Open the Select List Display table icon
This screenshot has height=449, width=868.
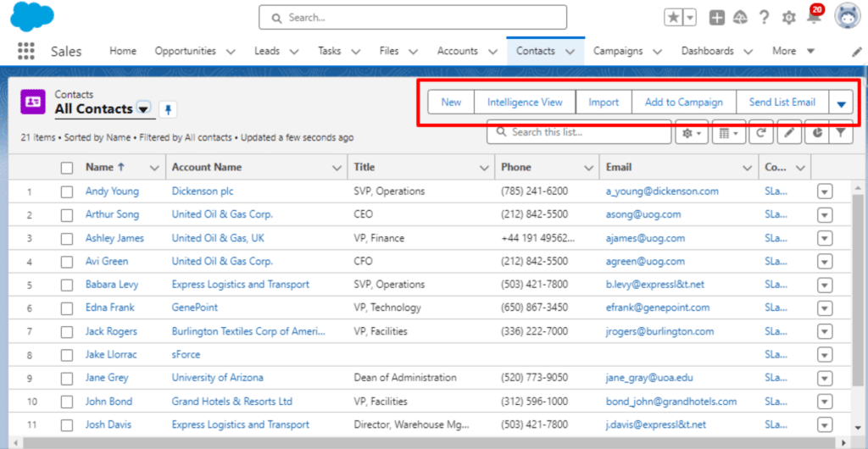pyautogui.click(x=728, y=133)
